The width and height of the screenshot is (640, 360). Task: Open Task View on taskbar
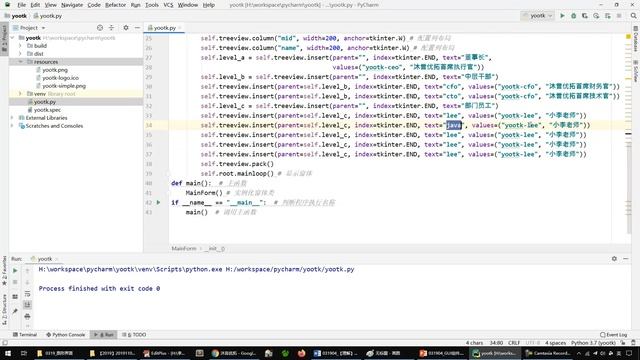pos(24,353)
